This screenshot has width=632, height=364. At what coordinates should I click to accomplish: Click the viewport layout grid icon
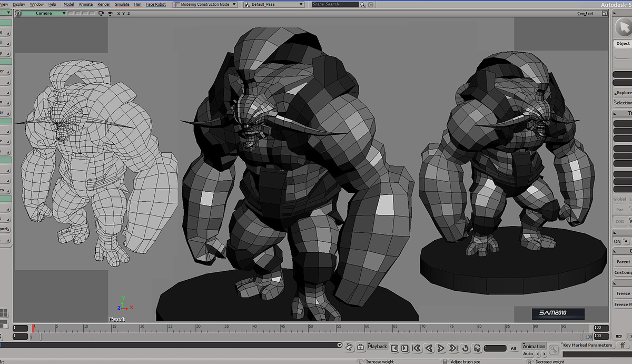(x=4, y=313)
